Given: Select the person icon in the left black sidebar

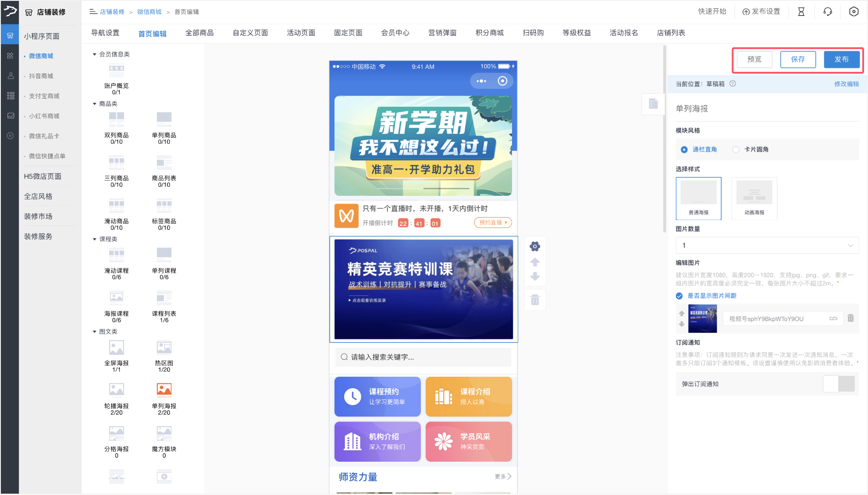Looking at the screenshot, I should point(10,75).
